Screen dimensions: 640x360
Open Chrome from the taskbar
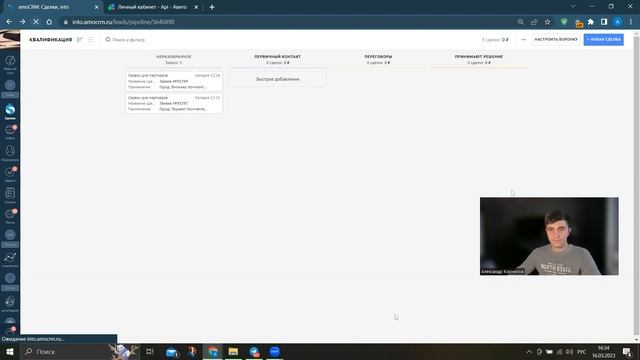tap(213, 351)
